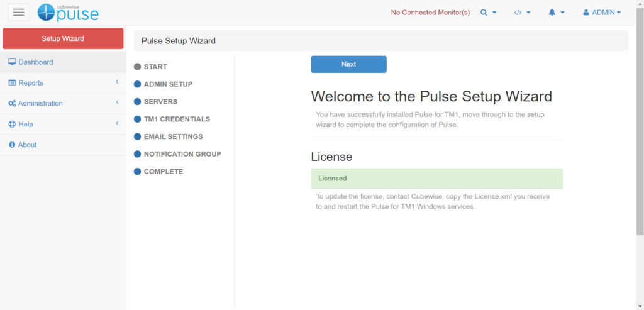Click the red Setup Wizard button
The image size is (644, 310).
pyautogui.click(x=63, y=38)
